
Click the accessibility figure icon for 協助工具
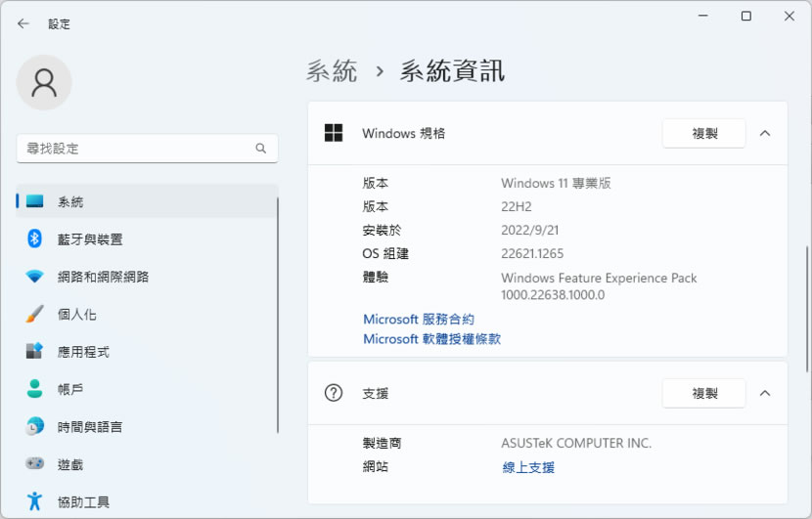tap(34, 500)
